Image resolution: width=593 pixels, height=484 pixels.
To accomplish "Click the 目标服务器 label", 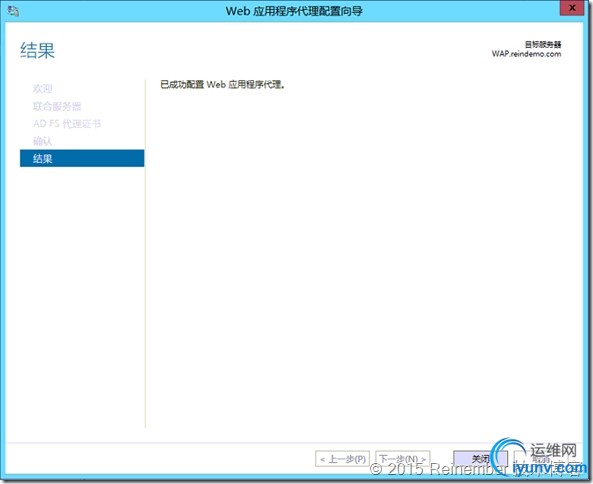I will (x=543, y=44).
